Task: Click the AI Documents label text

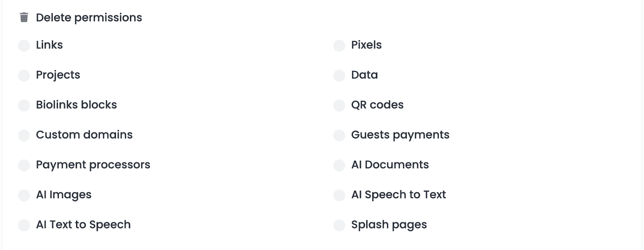Action: click(390, 165)
